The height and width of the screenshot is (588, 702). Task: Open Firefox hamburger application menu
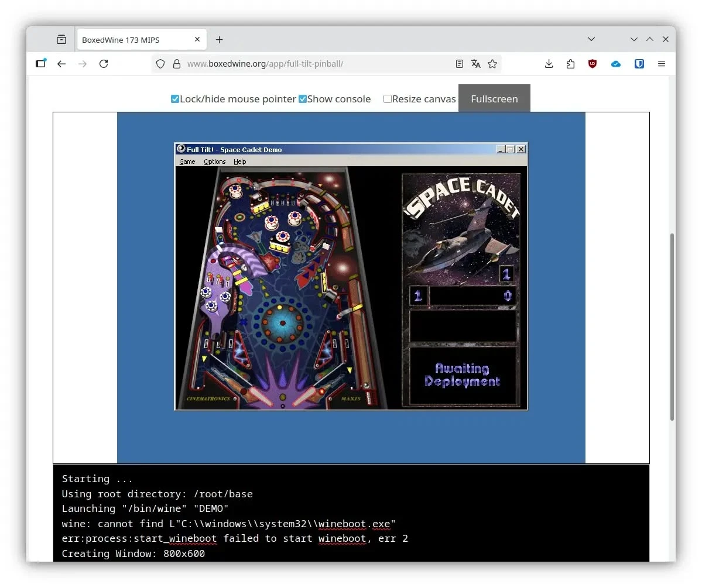pyautogui.click(x=662, y=64)
